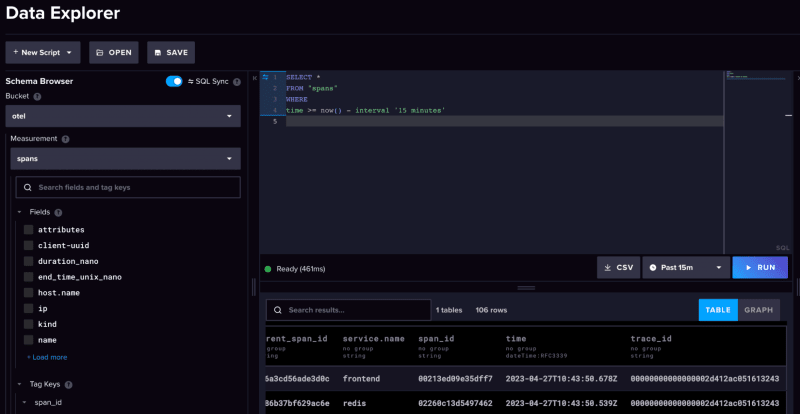Open the otel bucket dropdown
The image size is (800, 414).
coord(123,116)
